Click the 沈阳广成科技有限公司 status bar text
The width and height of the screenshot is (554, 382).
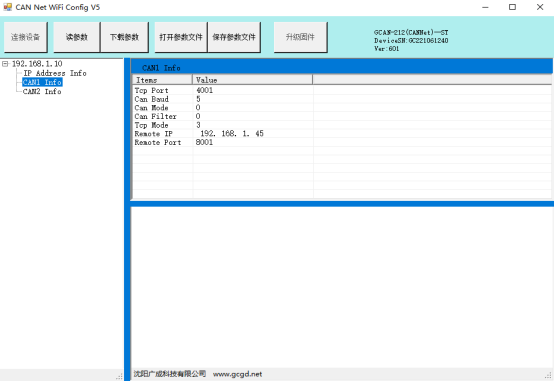tap(170, 374)
